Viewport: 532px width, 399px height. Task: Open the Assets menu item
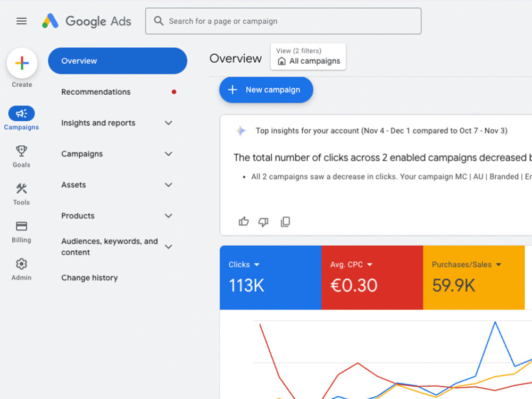[x=73, y=185]
